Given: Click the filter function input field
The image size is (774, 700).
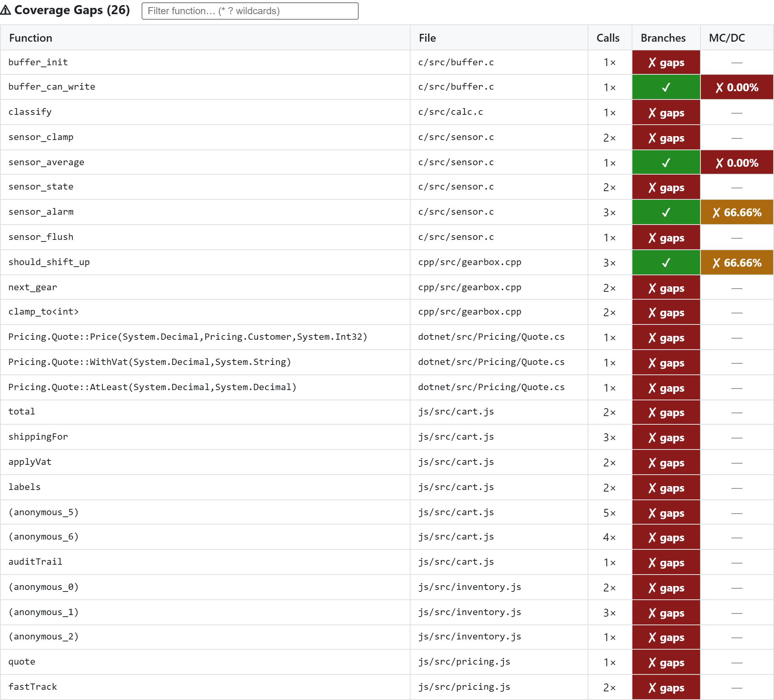Looking at the screenshot, I should [250, 11].
